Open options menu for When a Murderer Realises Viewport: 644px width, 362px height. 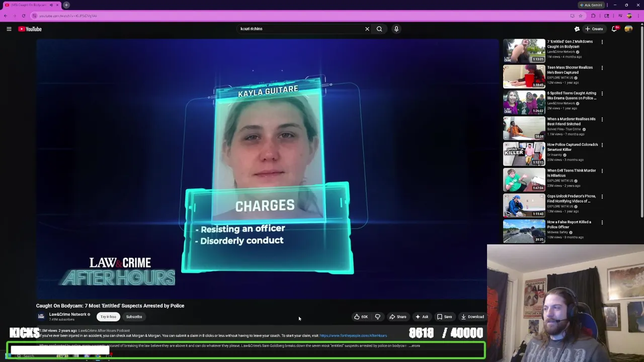602,120
